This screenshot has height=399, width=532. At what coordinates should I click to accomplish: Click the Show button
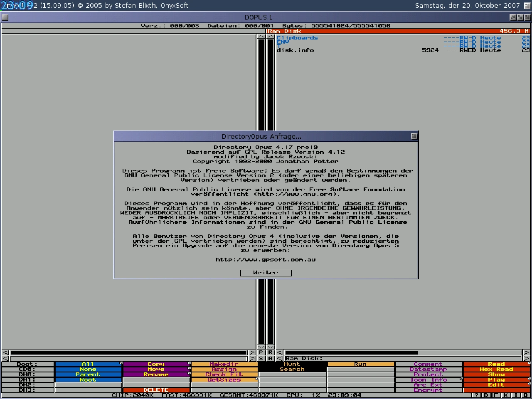click(x=497, y=374)
